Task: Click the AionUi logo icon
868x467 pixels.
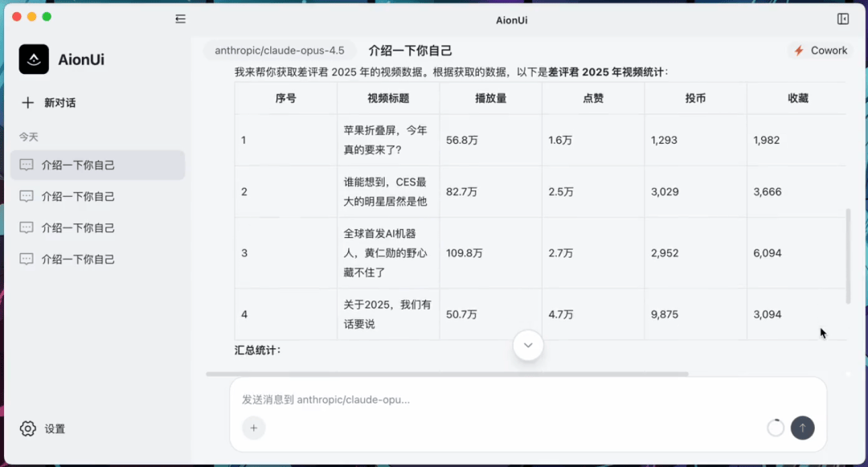Action: [x=34, y=59]
